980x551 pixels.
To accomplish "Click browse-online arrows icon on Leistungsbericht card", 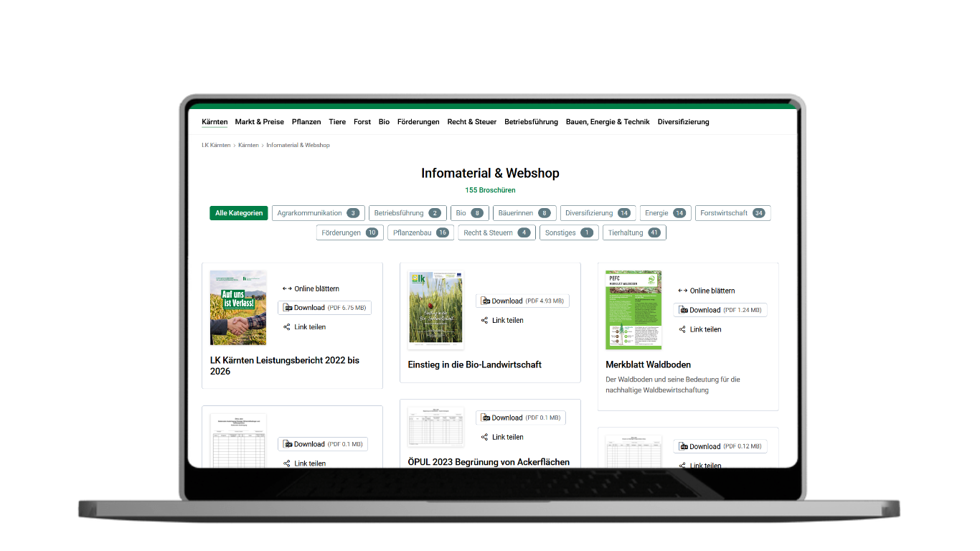I will pyautogui.click(x=287, y=289).
